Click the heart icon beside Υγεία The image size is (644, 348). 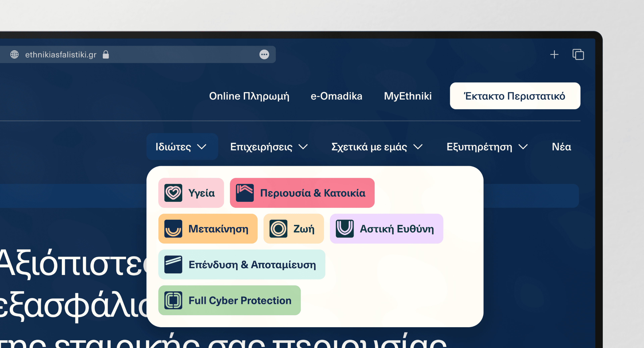173,193
